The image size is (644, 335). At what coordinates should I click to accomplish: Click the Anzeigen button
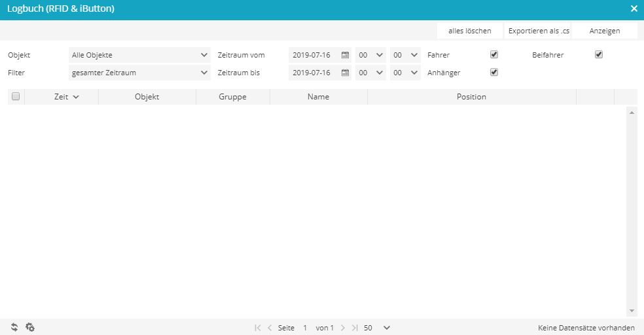pos(605,31)
